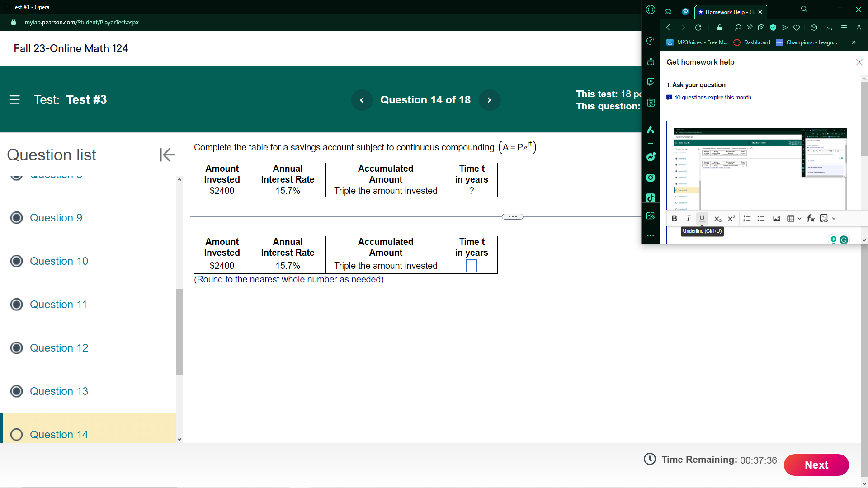This screenshot has height=488, width=868.
Task: Collapse the Question list panel
Action: point(167,155)
